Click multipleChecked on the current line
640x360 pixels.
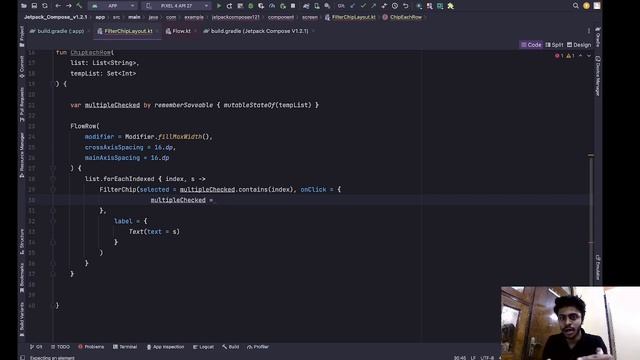[x=178, y=200]
